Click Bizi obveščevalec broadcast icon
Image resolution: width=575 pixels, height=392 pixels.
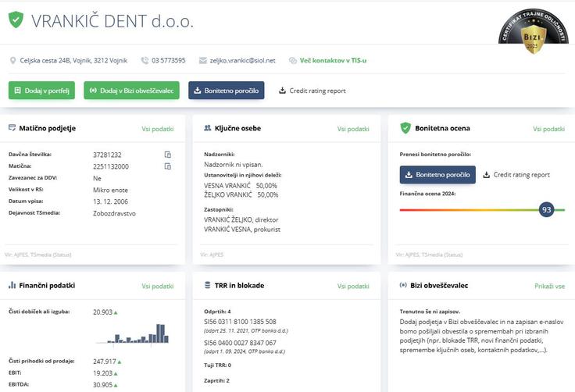[x=403, y=285]
